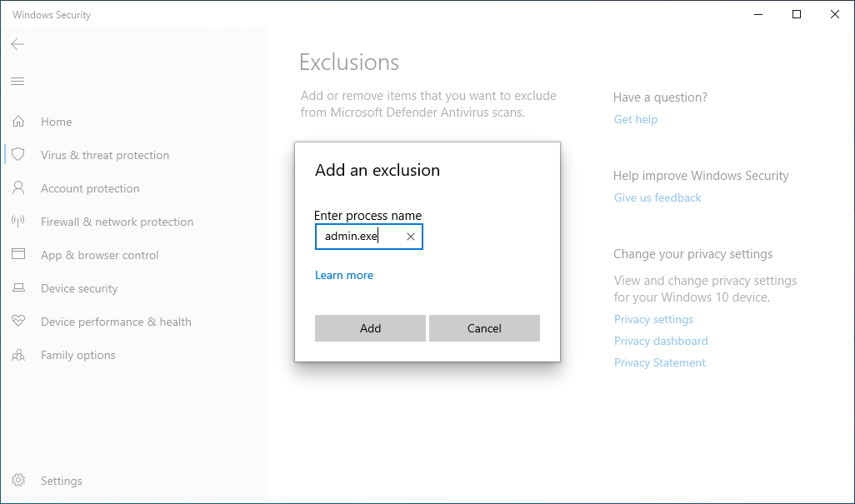The width and height of the screenshot is (855, 504).
Task: Clear the process name with X icon
Action: [x=411, y=237]
